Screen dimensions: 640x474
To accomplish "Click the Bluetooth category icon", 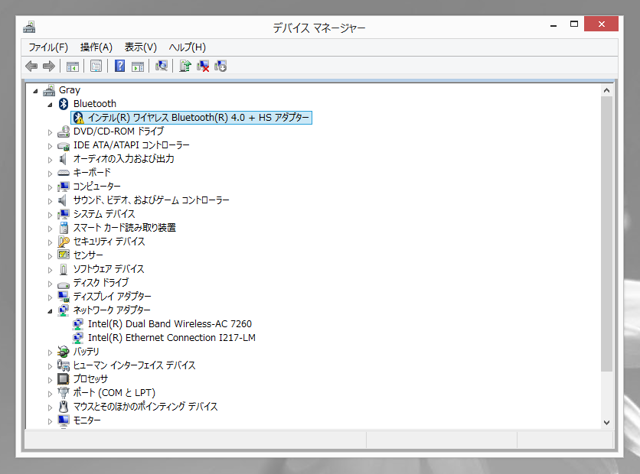I will pos(63,104).
